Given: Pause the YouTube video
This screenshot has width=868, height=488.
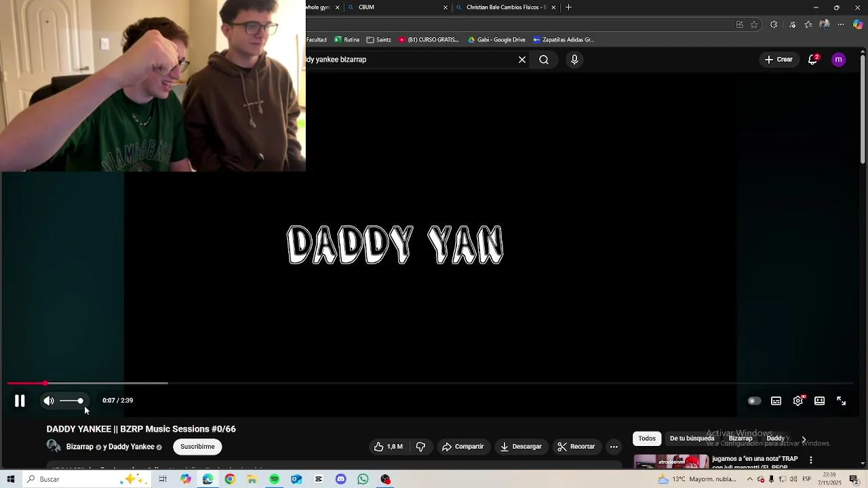Looking at the screenshot, I should point(20,401).
